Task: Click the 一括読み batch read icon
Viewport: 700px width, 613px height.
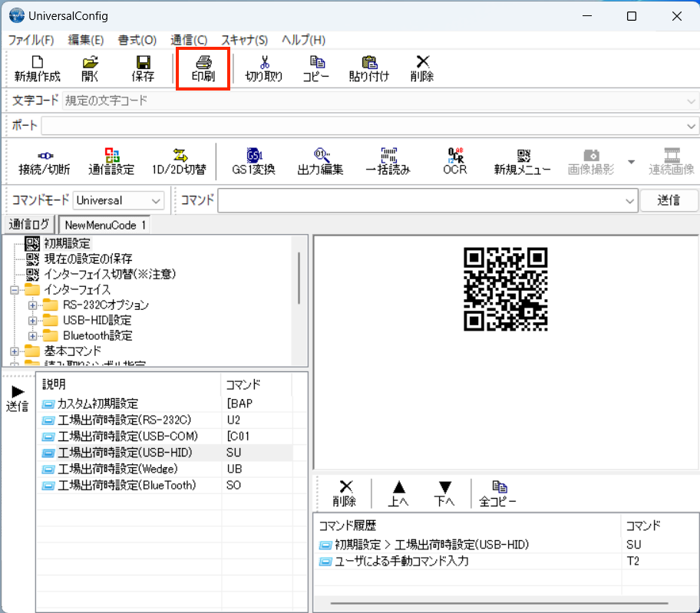Action: click(388, 161)
